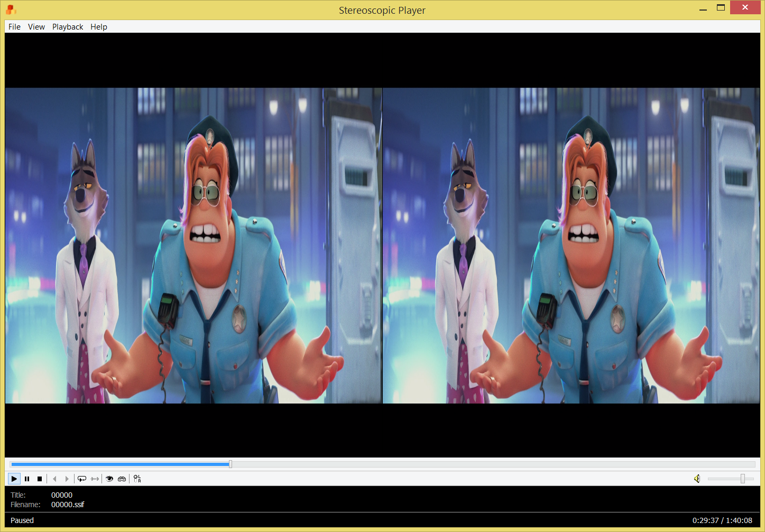This screenshot has height=532, width=765.
Task: Toggle the L/R swap switch icon
Action: click(137, 479)
